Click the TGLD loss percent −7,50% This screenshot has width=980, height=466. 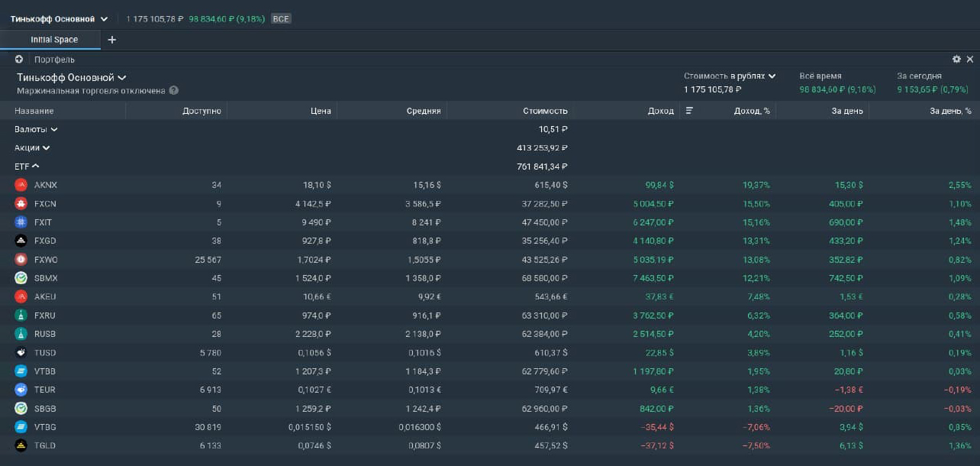[x=756, y=445]
